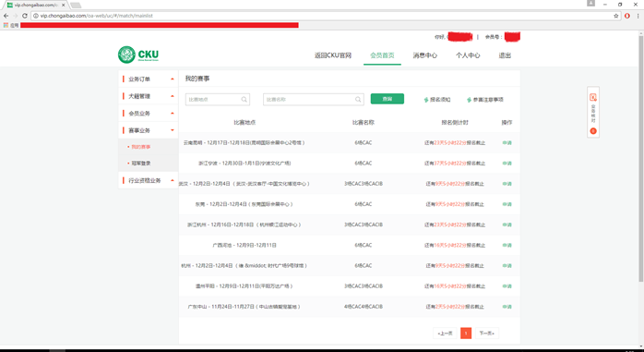The width and height of the screenshot is (644, 352).
Task: Open a new browser tab
Action: coord(76,5)
